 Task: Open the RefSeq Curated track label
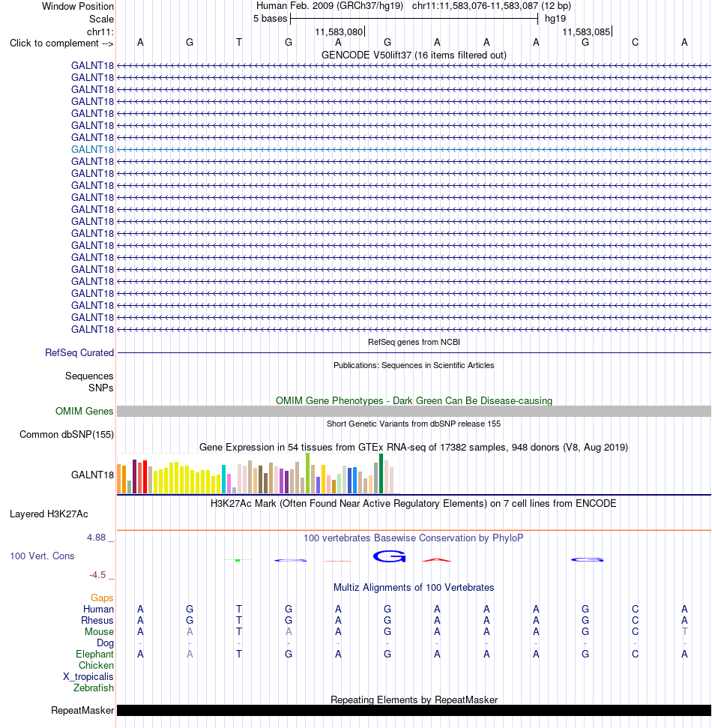(x=79, y=353)
